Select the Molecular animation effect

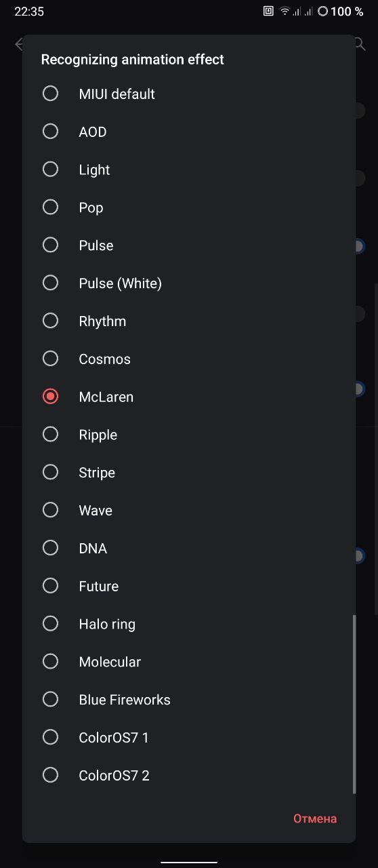pos(189,662)
